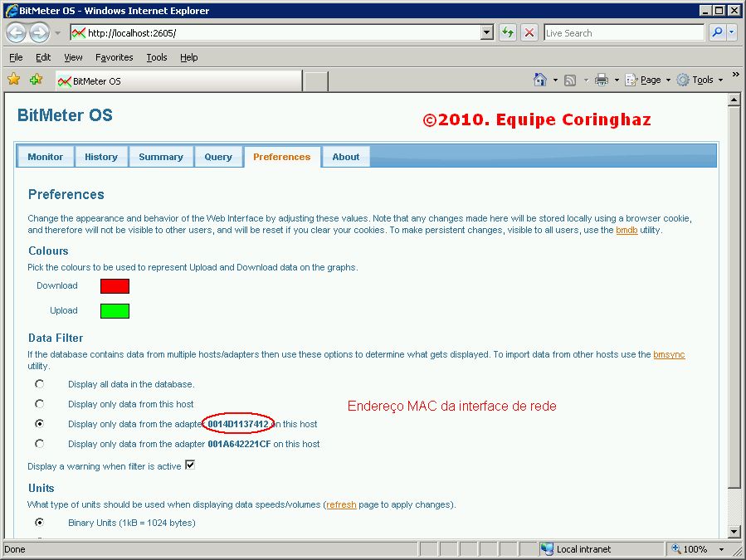
Task: Select the BitMeter OS browser tab
Action: [x=178, y=80]
